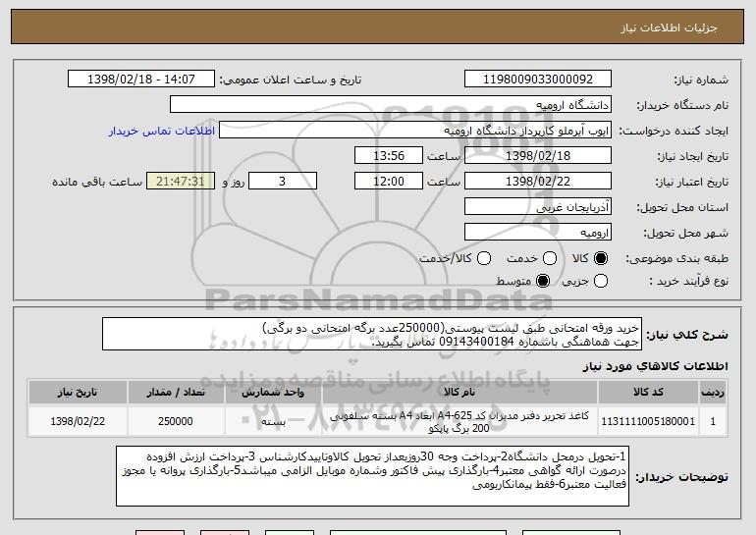Click the validity time field 12:00

point(389,182)
